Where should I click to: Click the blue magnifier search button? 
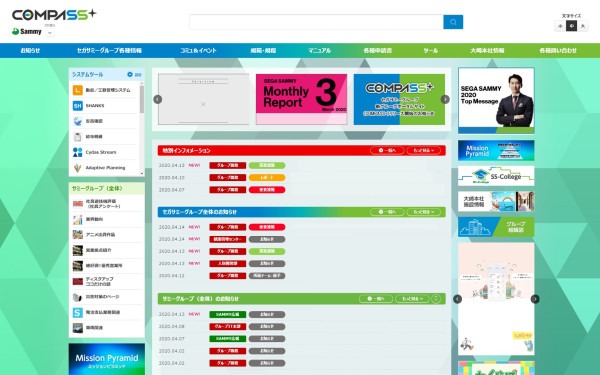pos(453,22)
